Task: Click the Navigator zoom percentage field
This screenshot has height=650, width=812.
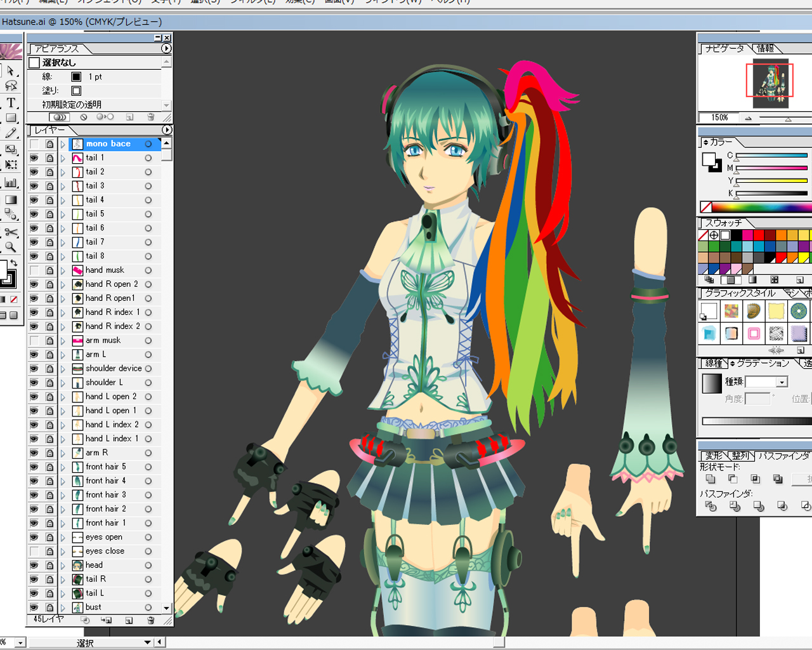Action: point(720,118)
